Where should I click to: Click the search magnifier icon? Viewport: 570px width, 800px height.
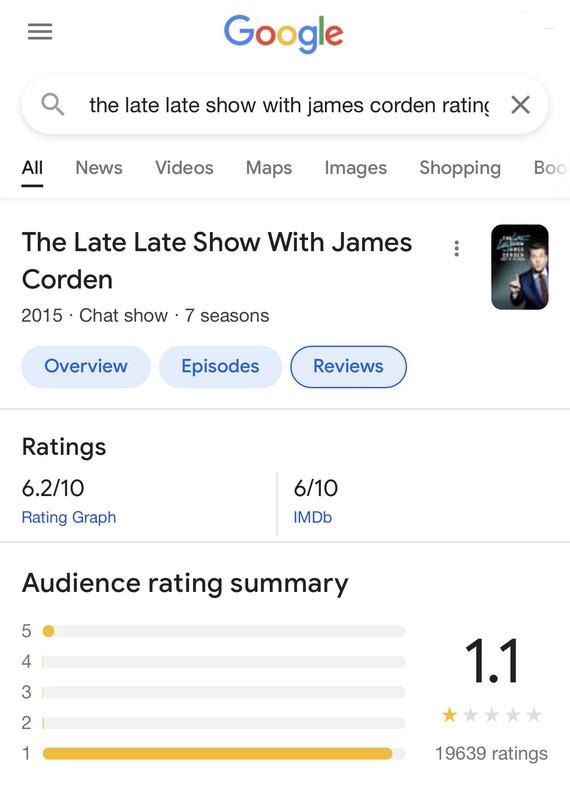point(53,105)
